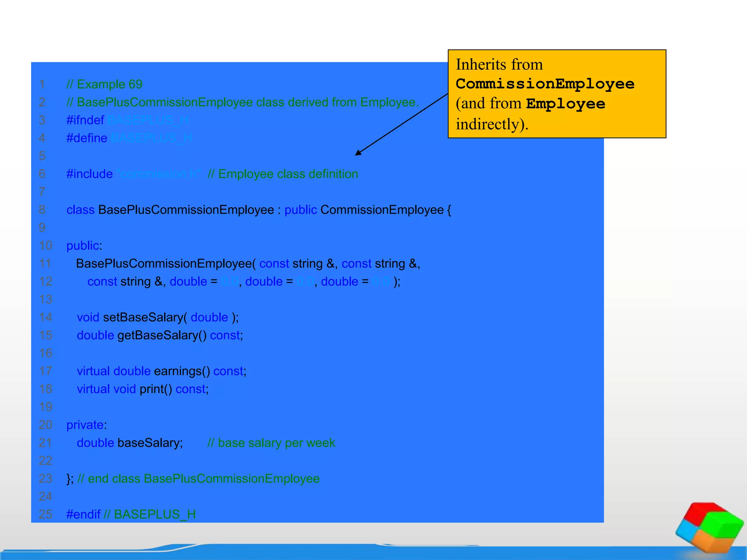747x560 pixels.
Task: Click the 'public:' access specifier on line 10
Action: [84, 246]
